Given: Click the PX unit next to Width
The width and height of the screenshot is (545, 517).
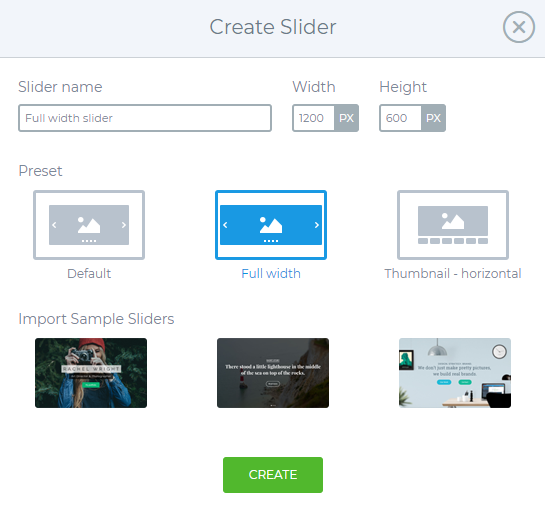Looking at the screenshot, I should [346, 118].
